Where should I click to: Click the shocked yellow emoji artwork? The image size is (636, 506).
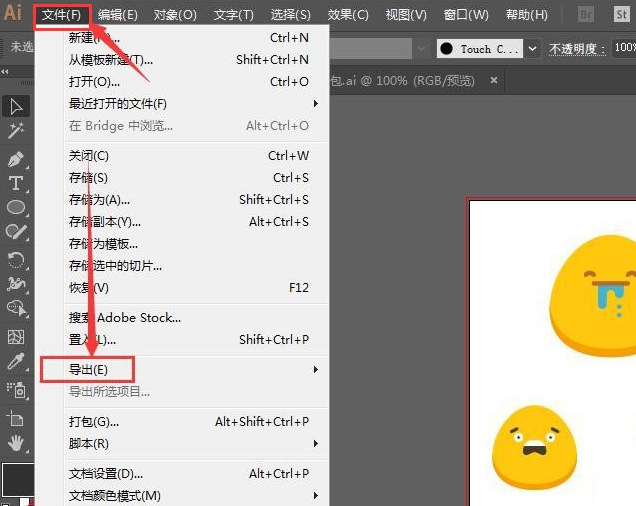tap(534, 448)
